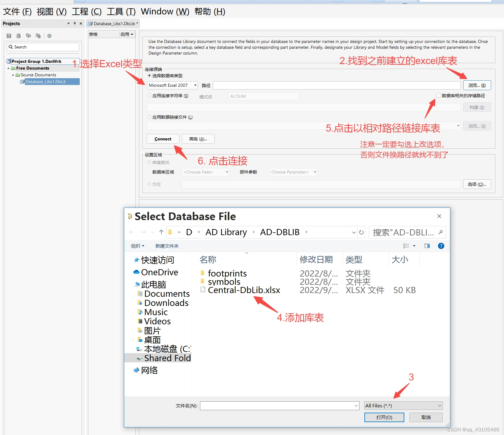Click the Connect button
The height and width of the screenshot is (435, 504).
[163, 139]
